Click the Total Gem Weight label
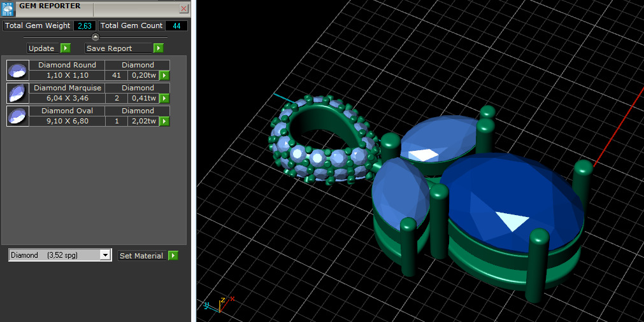644x322 pixels. [x=38, y=25]
